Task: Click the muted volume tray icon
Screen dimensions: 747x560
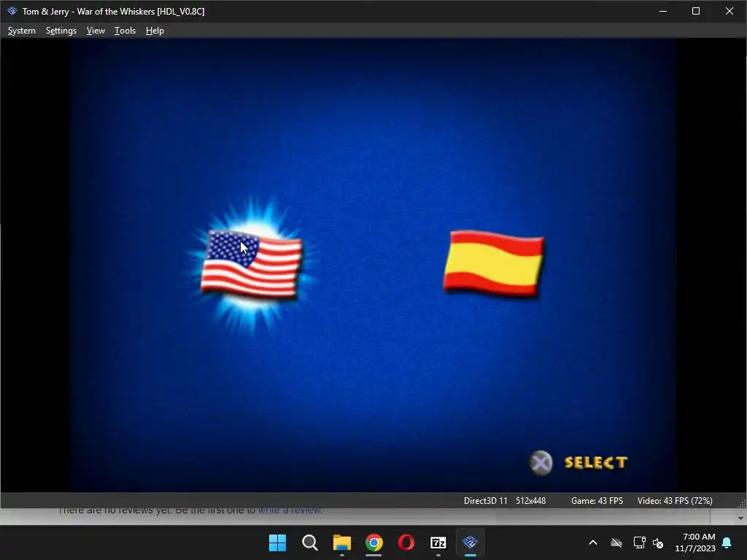Action: point(658,542)
